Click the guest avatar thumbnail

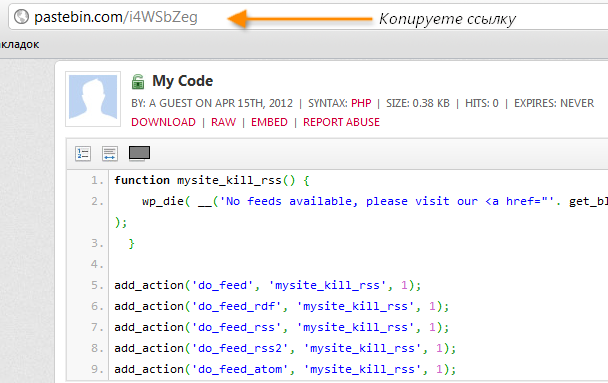(93, 99)
